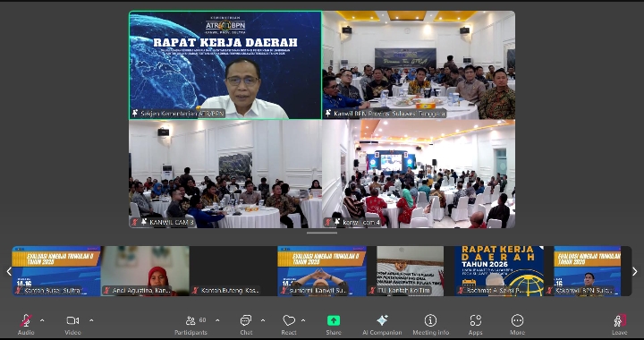The image size is (644, 340).
Task: Expand the Chat options chevron
Action: 263,320
